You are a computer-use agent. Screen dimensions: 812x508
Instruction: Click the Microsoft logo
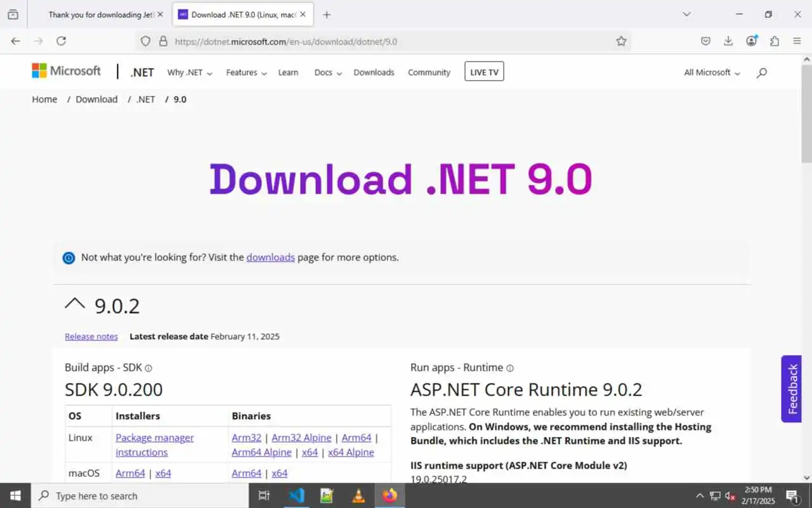pyautogui.click(x=66, y=70)
